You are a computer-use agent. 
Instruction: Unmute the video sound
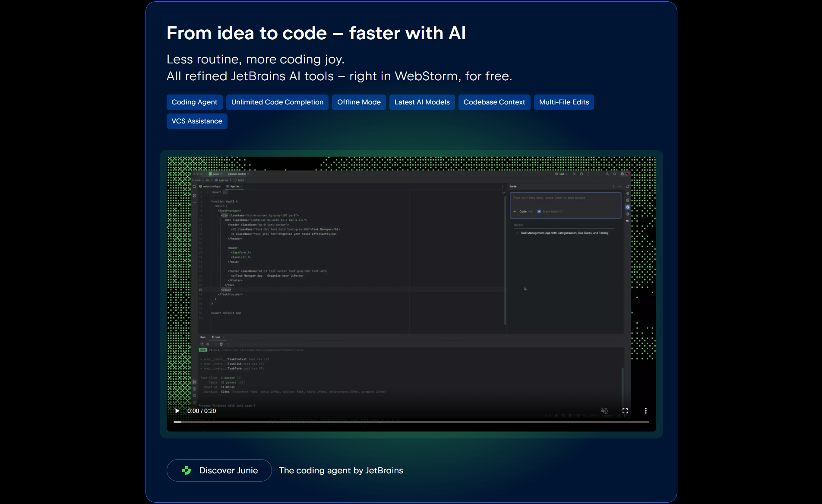(x=604, y=411)
